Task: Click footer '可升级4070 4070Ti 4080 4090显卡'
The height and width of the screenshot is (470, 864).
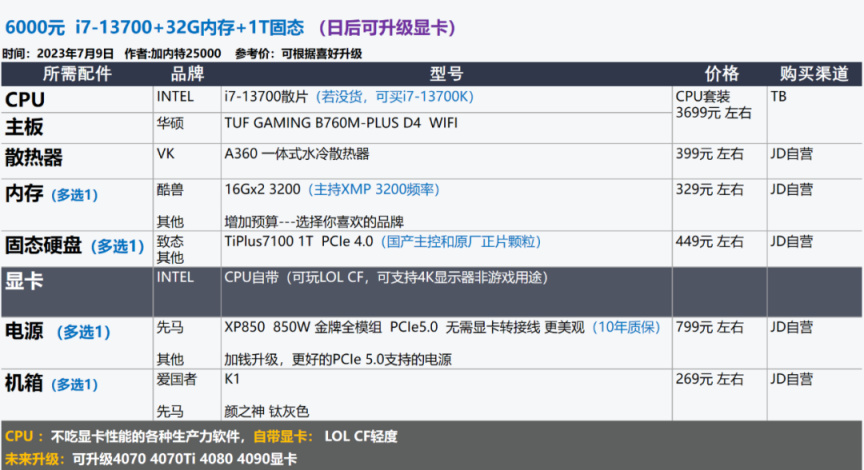Action: point(185,459)
